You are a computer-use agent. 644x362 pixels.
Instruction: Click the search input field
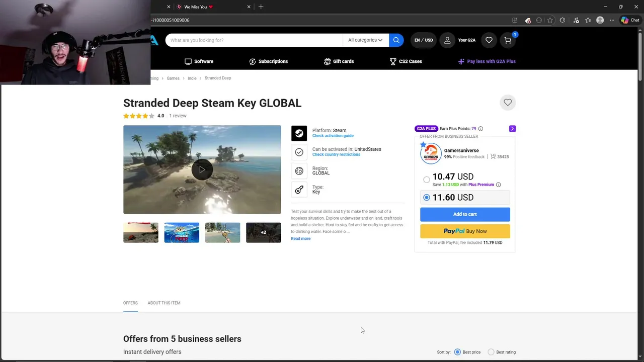(x=254, y=40)
